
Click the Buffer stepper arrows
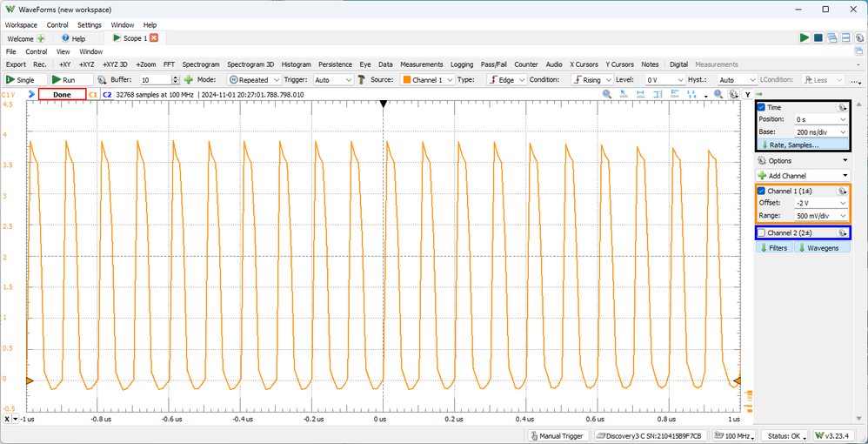click(176, 80)
